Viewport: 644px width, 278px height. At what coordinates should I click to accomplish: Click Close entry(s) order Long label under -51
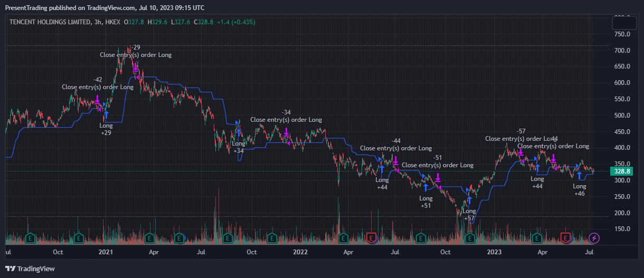(438, 165)
